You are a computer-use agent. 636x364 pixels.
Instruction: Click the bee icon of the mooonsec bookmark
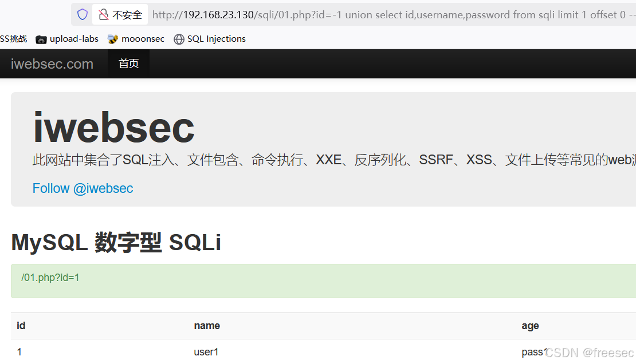pos(112,39)
